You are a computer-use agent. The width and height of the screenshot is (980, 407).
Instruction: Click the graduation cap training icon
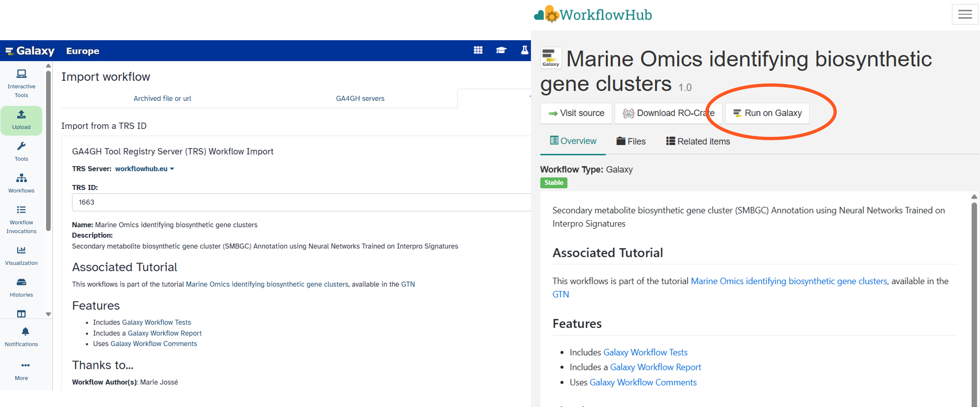501,50
